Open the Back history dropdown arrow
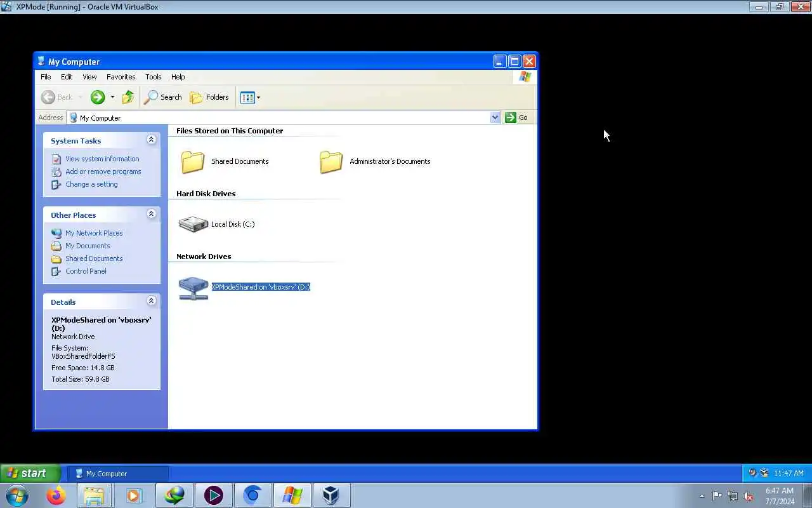812x508 pixels. pos(81,97)
